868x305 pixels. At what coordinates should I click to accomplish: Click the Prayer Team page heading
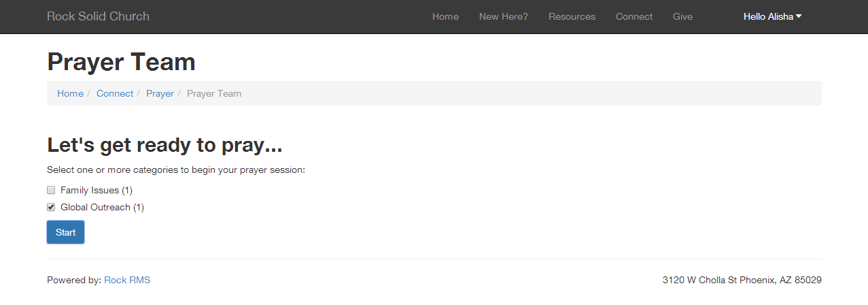pyautogui.click(x=121, y=62)
